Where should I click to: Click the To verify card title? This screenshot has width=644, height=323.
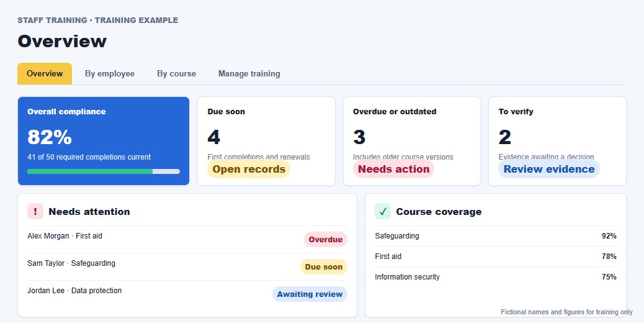point(516,111)
